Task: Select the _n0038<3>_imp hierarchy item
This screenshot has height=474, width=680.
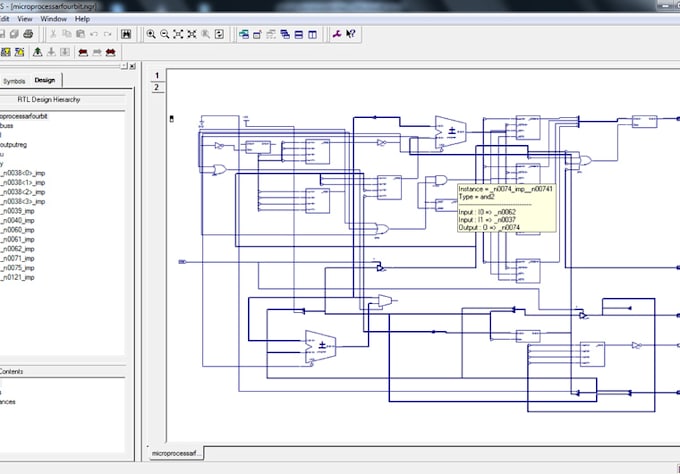Action: pyautogui.click(x=23, y=202)
